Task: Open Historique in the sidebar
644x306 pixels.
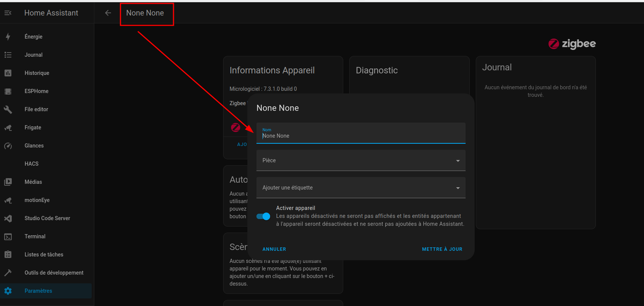Action: [x=46, y=73]
